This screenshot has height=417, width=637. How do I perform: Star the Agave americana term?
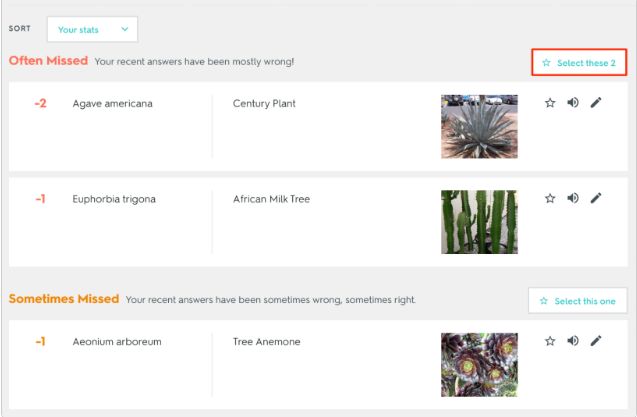coord(550,103)
